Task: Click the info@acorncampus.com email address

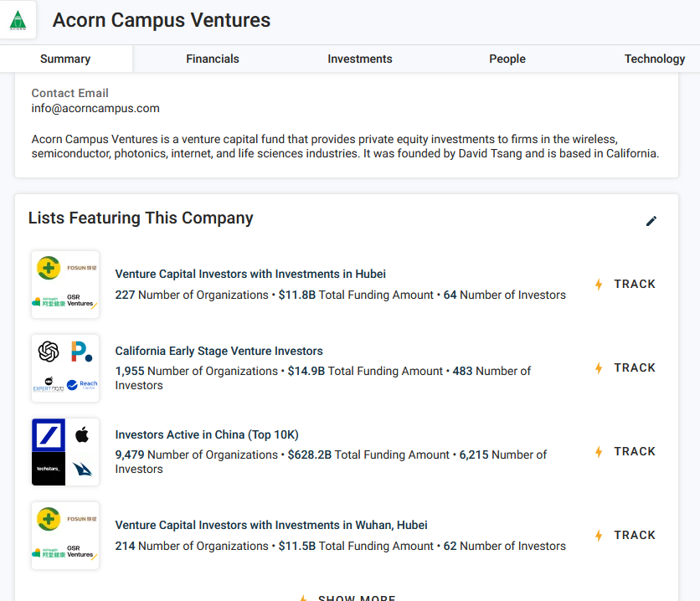Action: (x=95, y=109)
